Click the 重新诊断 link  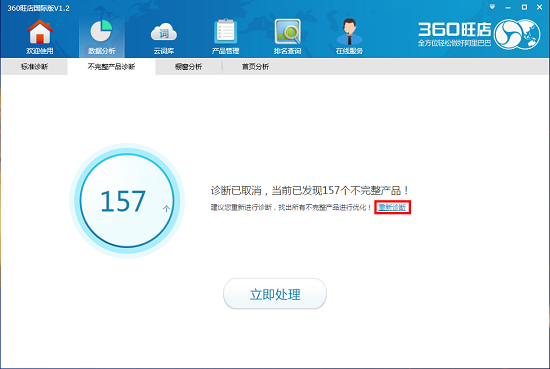click(x=392, y=207)
